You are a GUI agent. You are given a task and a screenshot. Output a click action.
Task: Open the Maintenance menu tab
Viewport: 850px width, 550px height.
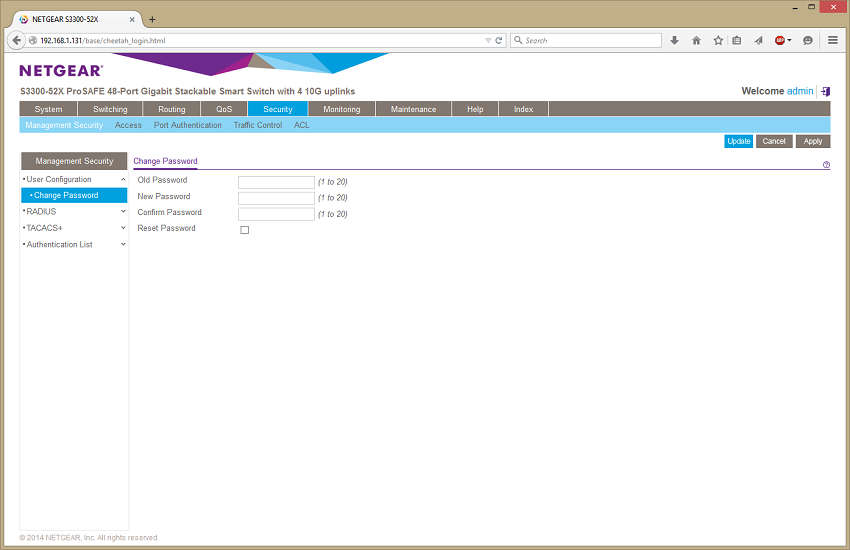(x=413, y=109)
